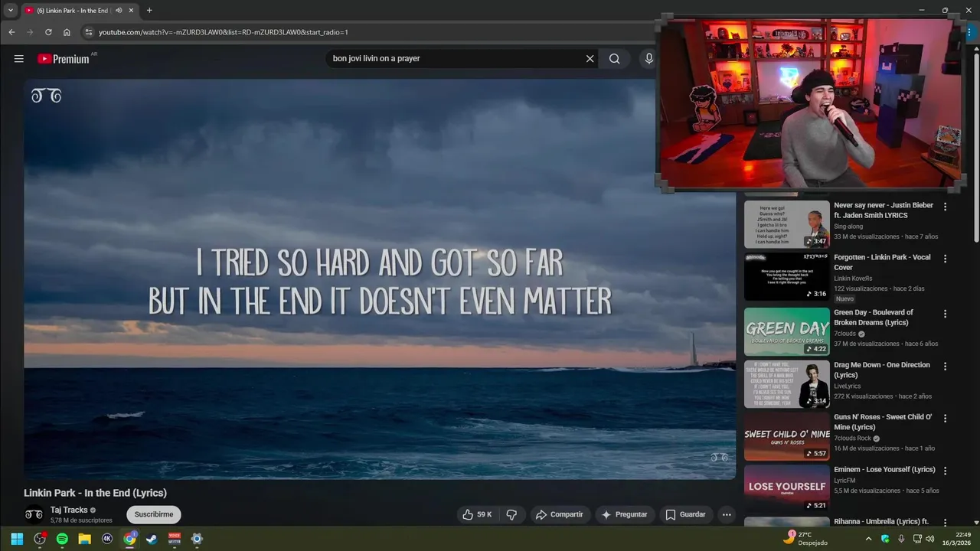
Task: Reload the page with refresh icon
Action: click(x=48, y=32)
